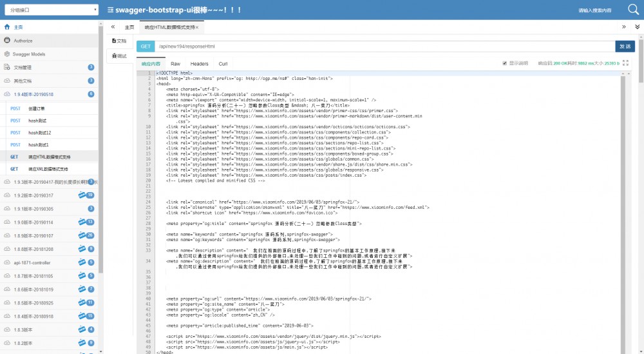Expand the 1.9.2版本-20190317 group

pos(50,195)
